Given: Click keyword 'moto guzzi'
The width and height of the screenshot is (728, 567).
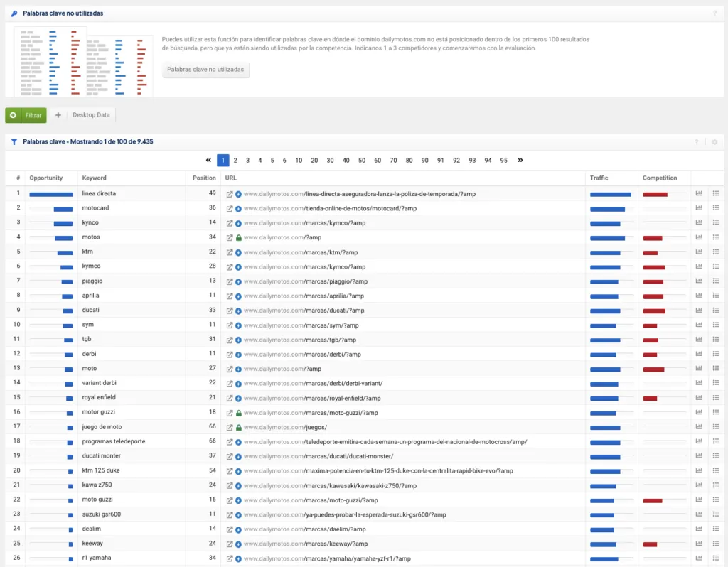Looking at the screenshot, I should point(97,499).
